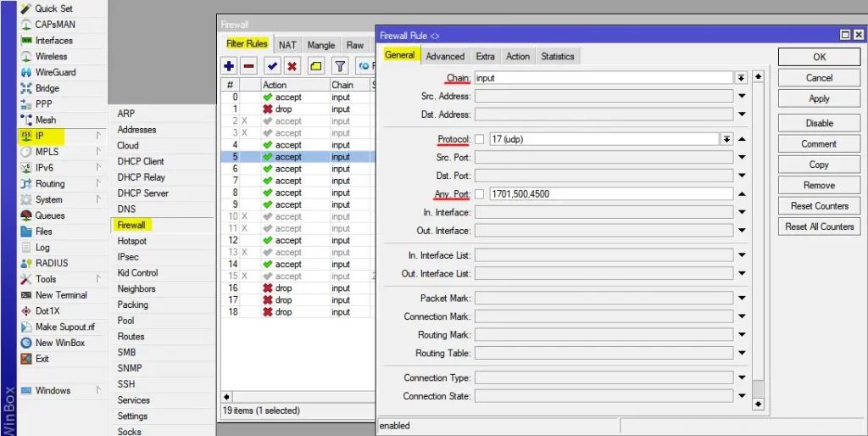This screenshot has height=436, width=868.
Task: Click the Comment button
Action: pyautogui.click(x=820, y=144)
